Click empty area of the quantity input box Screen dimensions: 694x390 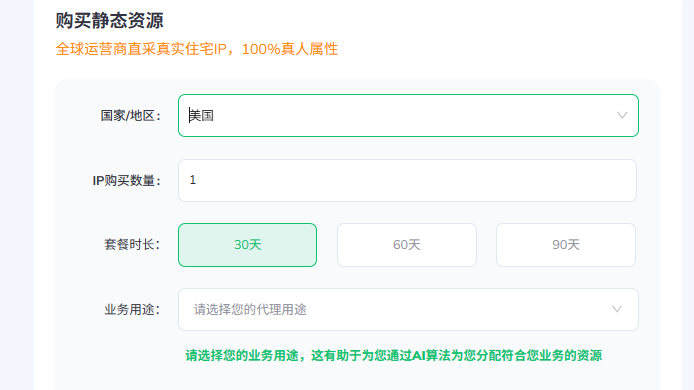tap(416, 181)
